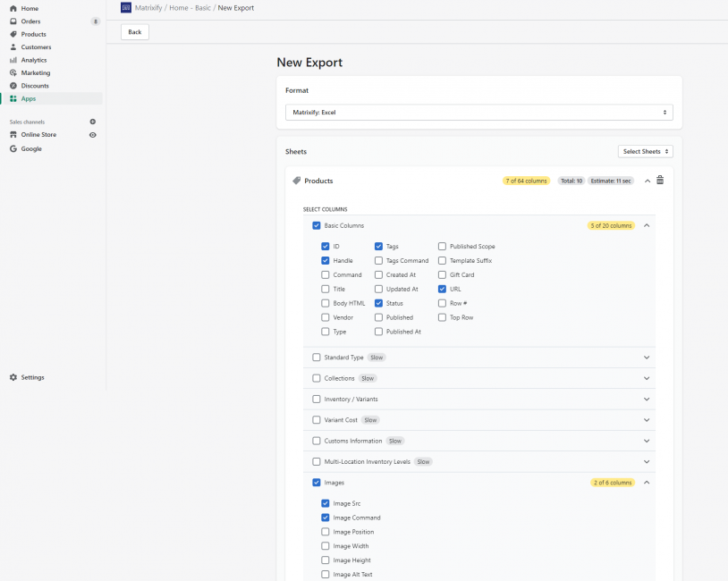The width and height of the screenshot is (728, 581).
Task: Click the add sales channel plus button
Action: click(x=92, y=121)
